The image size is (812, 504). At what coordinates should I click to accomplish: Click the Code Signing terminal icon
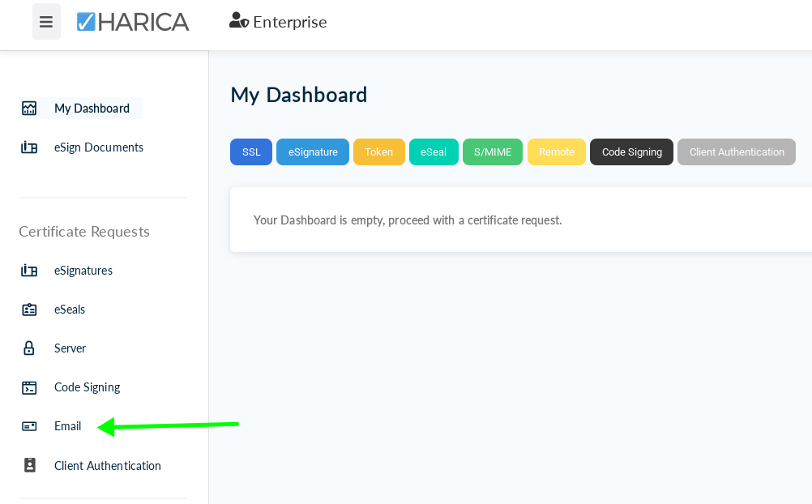point(29,387)
